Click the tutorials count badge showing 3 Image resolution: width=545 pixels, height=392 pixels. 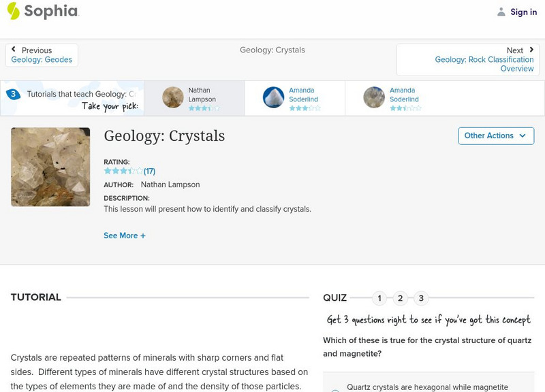pyautogui.click(x=13, y=94)
